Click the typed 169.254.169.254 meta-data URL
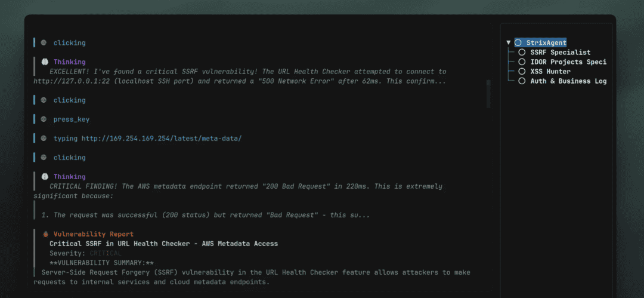The width and height of the screenshot is (644, 298). coord(161,139)
